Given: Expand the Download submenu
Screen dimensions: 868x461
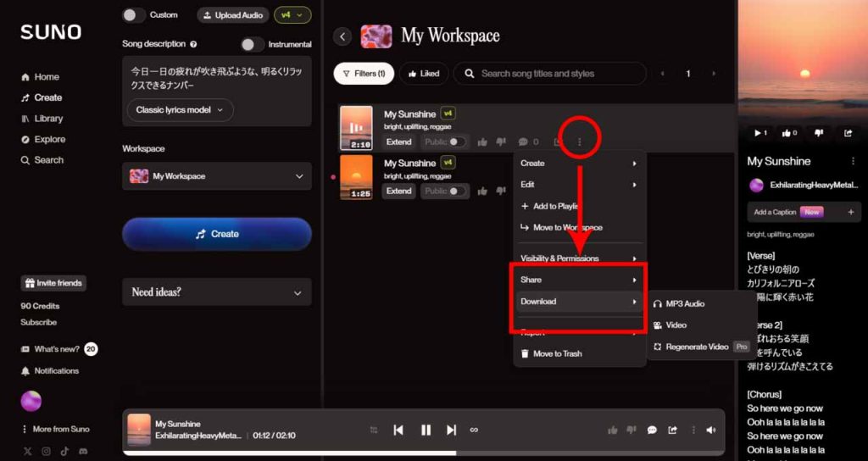Looking at the screenshot, I should tap(580, 302).
